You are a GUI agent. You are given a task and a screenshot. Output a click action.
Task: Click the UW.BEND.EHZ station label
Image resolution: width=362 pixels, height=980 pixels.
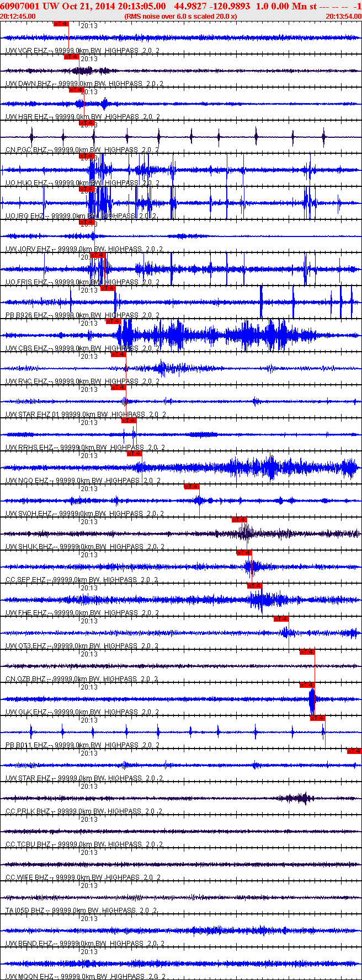point(29,944)
